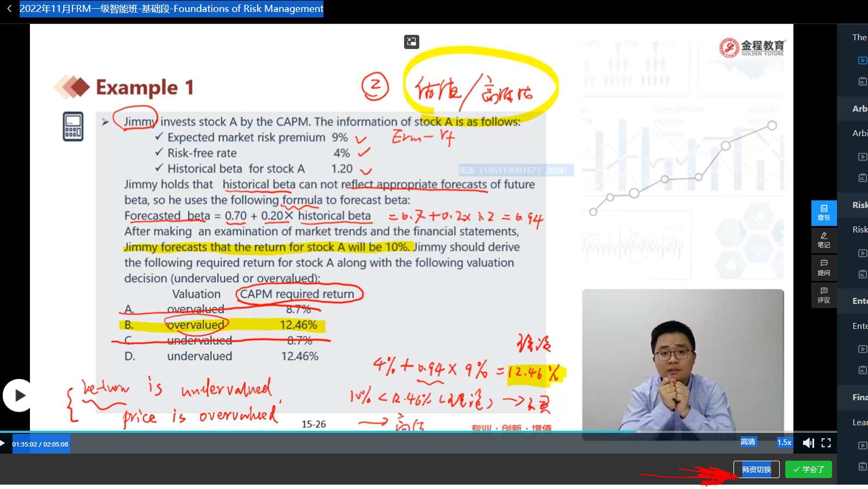Mute the video with the speaker icon

pos(809,443)
